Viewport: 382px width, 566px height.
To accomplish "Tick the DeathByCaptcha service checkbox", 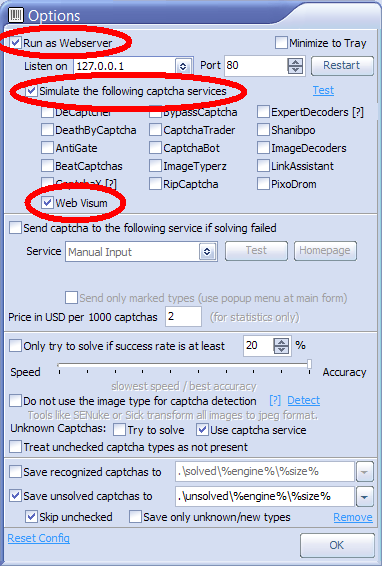I will [x=47, y=130].
